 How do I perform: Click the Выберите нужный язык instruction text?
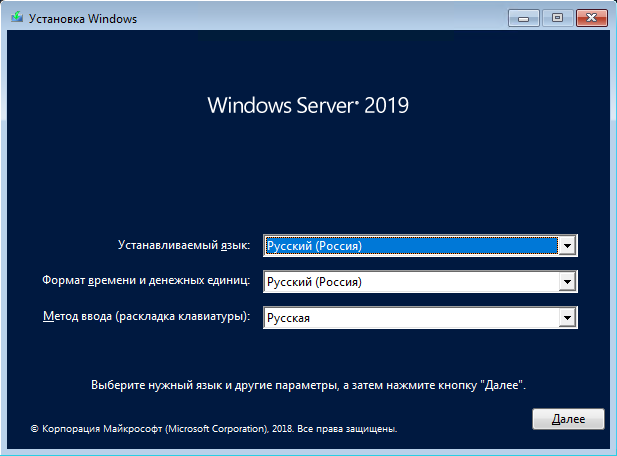(308, 385)
